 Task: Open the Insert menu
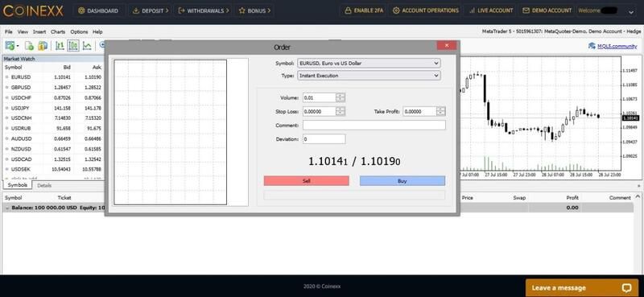click(39, 31)
